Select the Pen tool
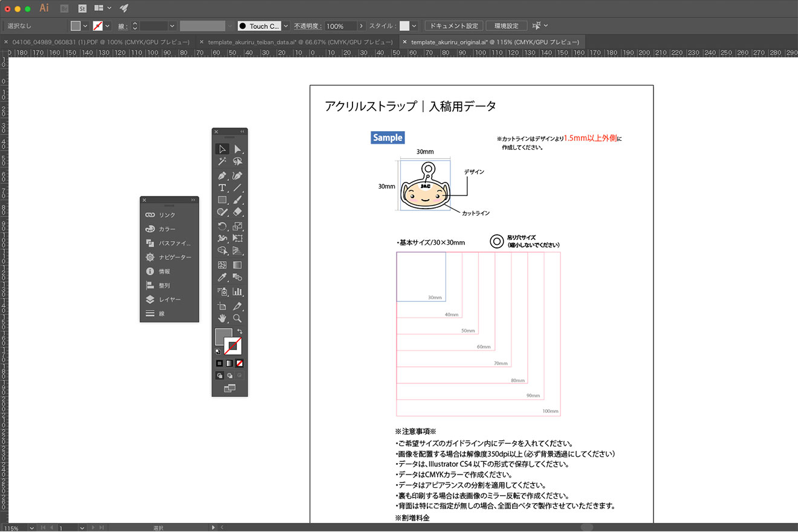 coord(222,174)
